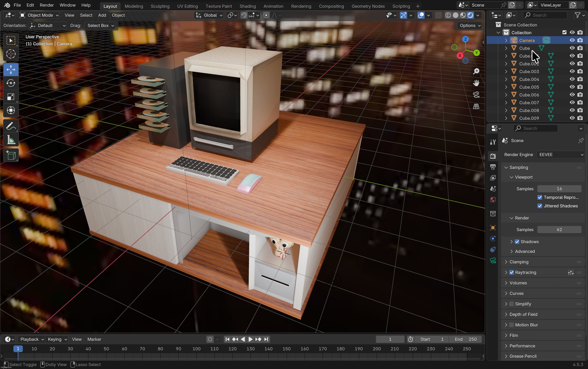
Task: Open the Render Engine dropdown
Action: (x=560, y=155)
